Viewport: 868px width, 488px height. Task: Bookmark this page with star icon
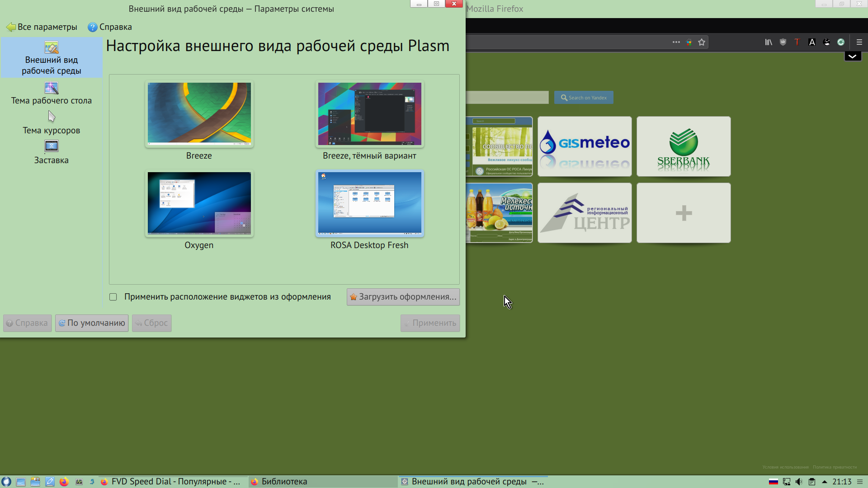pyautogui.click(x=702, y=42)
